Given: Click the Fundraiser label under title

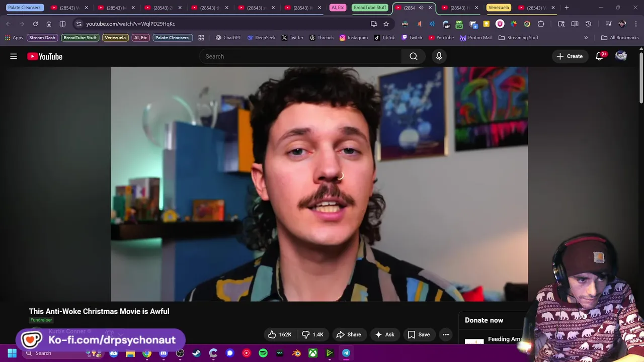Looking at the screenshot, I should pyautogui.click(x=41, y=320).
